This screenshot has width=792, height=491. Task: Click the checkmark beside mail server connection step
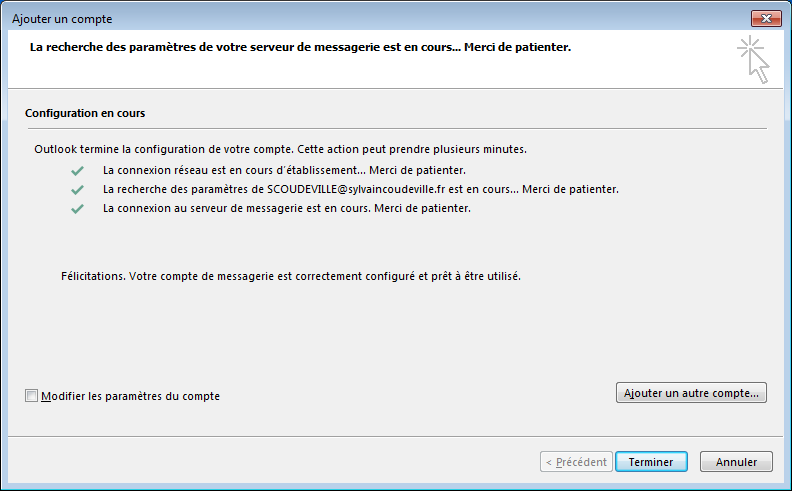pos(77,209)
